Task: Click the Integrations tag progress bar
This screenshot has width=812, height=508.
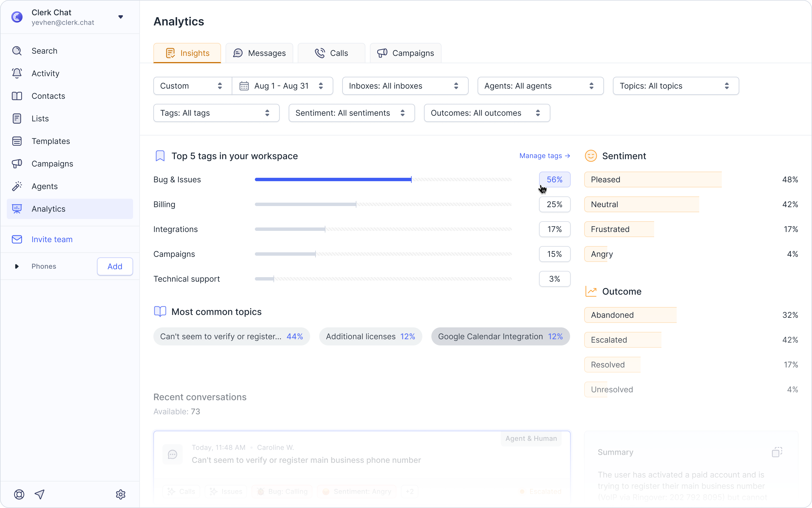Action: point(383,229)
